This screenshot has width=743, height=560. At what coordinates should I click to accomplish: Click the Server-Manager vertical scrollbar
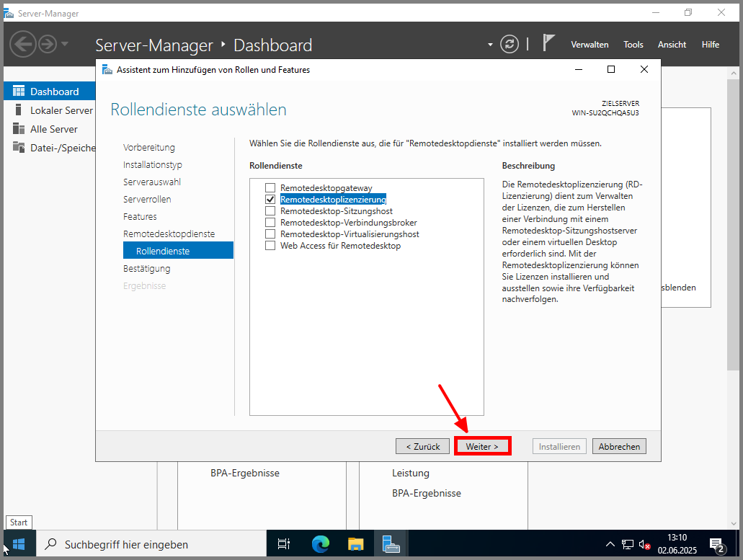pyautogui.click(x=731, y=216)
